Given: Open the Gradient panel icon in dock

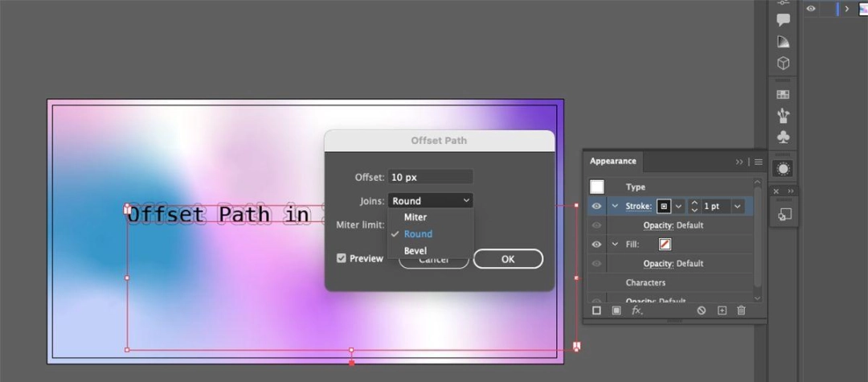Looking at the screenshot, I should pos(783,42).
